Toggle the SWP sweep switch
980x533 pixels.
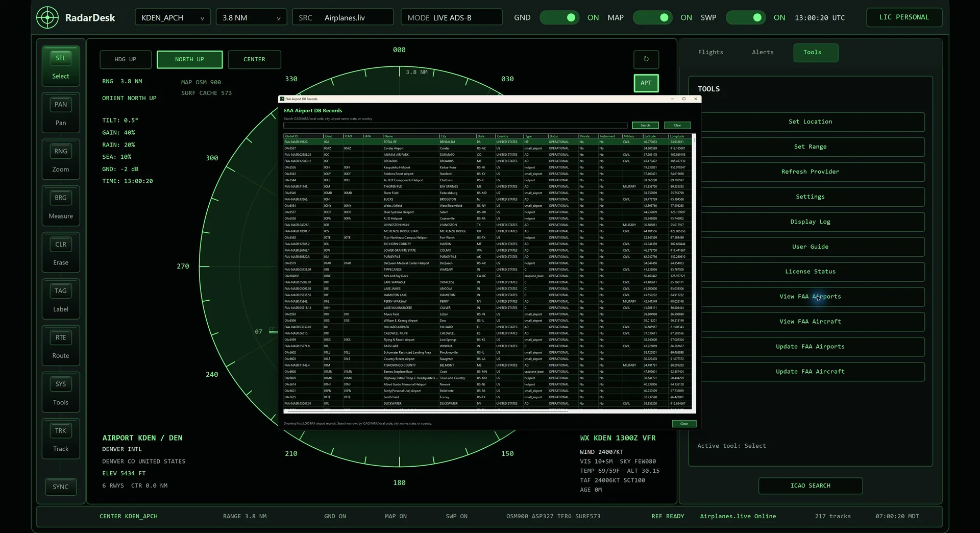click(x=746, y=17)
